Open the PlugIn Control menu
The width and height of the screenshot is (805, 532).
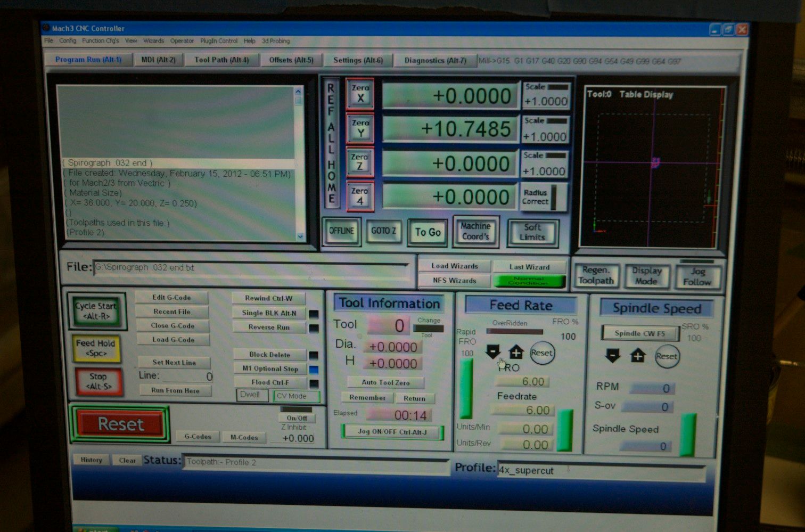coord(219,41)
